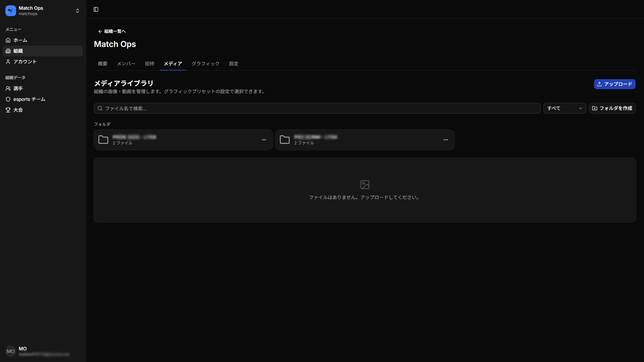The width and height of the screenshot is (644, 362).
Task: Click the building icon beside 組織
Action: tap(8, 51)
